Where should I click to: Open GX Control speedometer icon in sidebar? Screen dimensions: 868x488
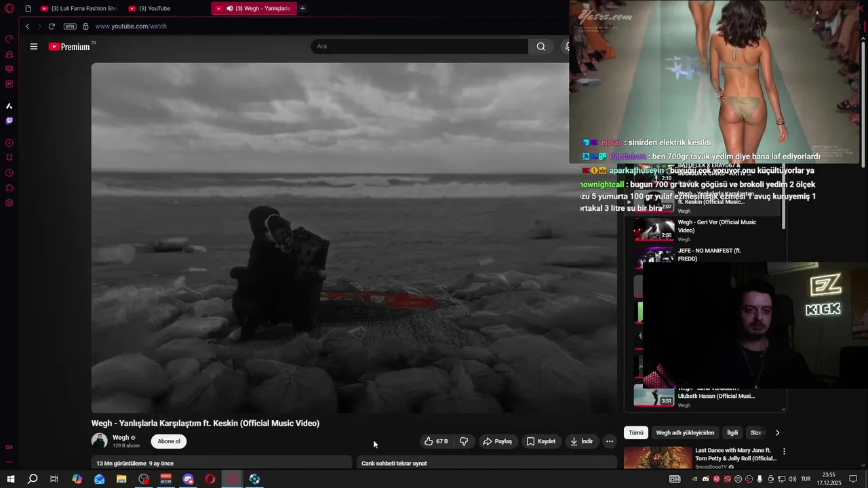(9, 39)
